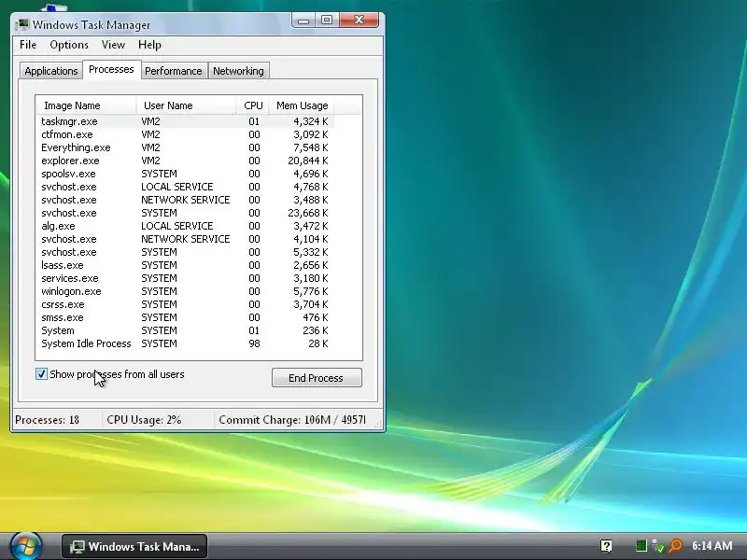Close the Windows Task Manager window

tap(359, 21)
